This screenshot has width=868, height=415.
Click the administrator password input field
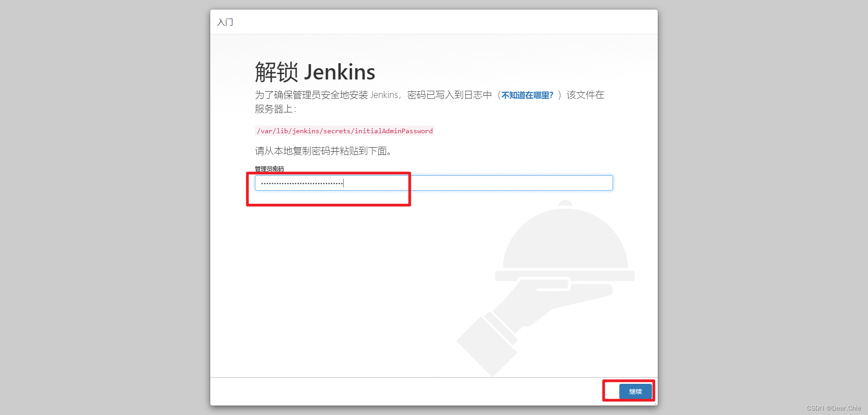coord(434,183)
